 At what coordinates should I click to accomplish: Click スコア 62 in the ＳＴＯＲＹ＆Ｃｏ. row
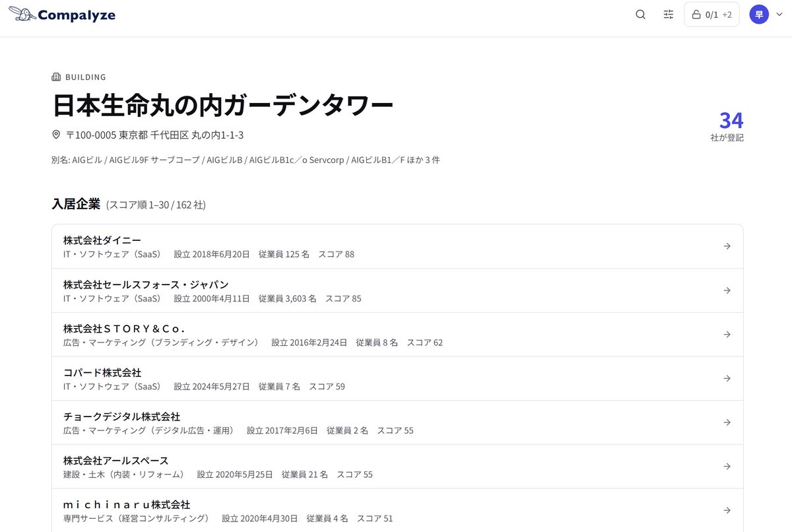[424, 343]
